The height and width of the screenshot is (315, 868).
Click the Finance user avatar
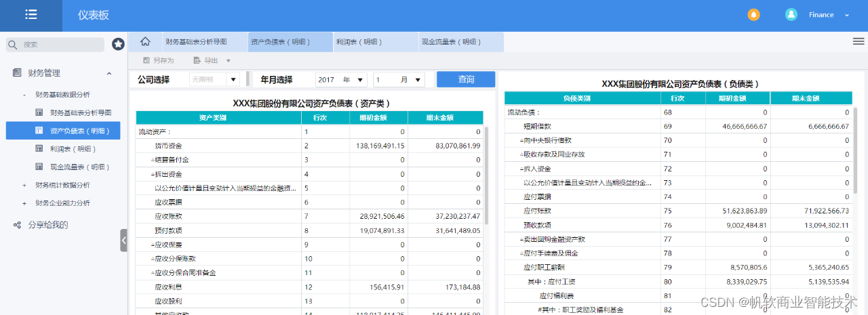[x=791, y=14]
